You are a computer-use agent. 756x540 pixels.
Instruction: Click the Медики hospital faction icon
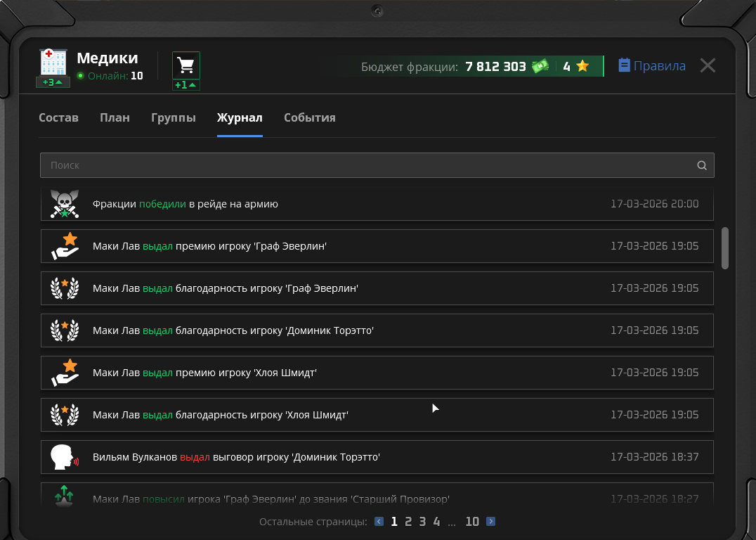click(x=53, y=62)
